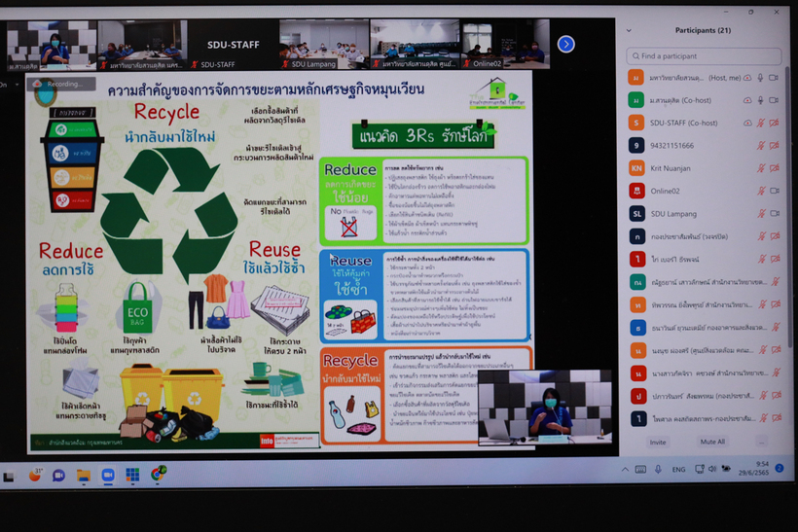This screenshot has width=798, height=532.
Task: Click the red Online02 avatar
Action: [636, 191]
